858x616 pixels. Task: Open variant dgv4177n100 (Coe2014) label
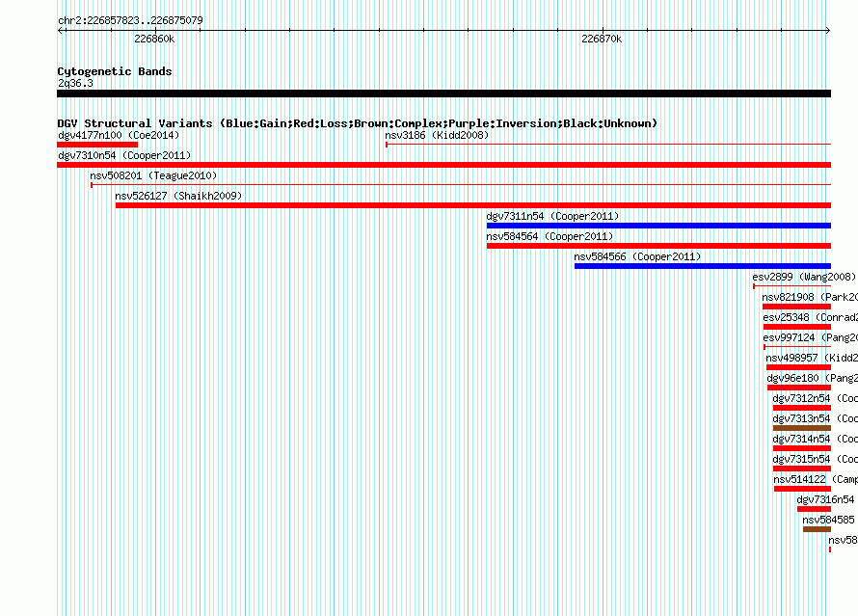click(119, 135)
